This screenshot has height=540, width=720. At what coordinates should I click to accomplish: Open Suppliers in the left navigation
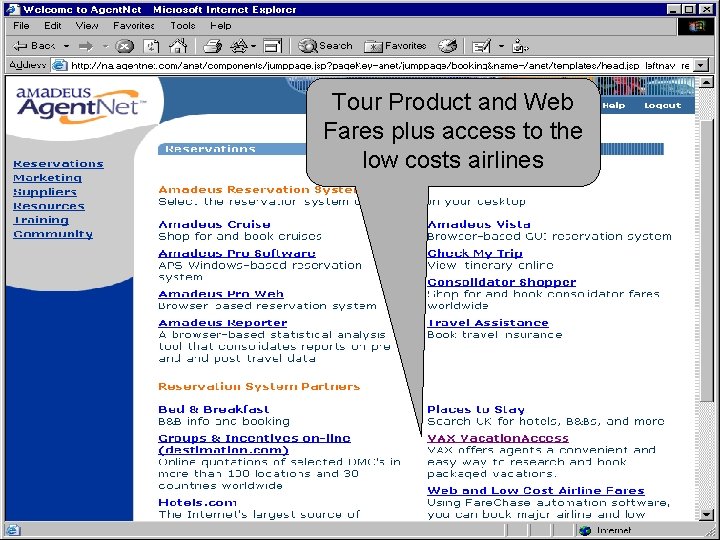pyautogui.click(x=45, y=192)
